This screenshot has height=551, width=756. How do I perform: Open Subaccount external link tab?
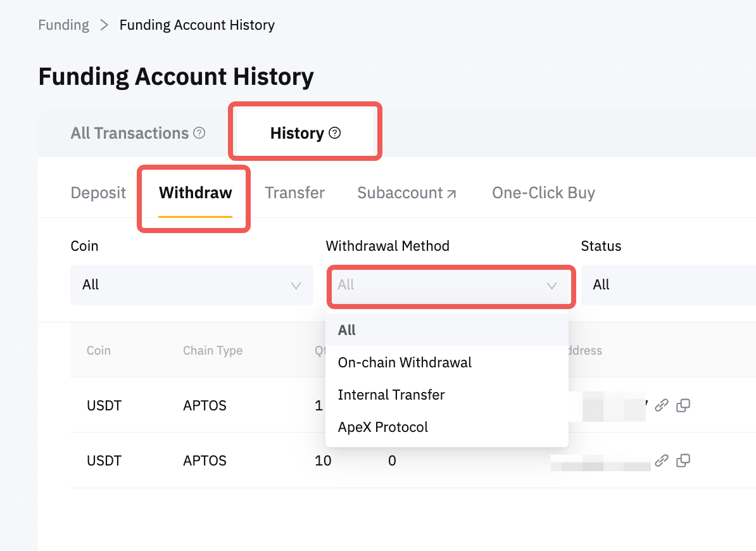[406, 193]
